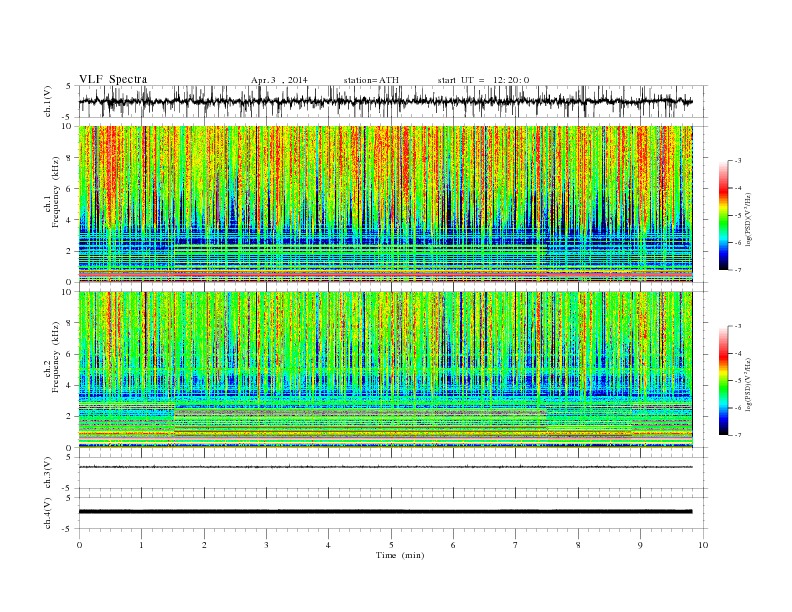Click the "-7" tick on ch.2 colorbar

click(x=737, y=435)
